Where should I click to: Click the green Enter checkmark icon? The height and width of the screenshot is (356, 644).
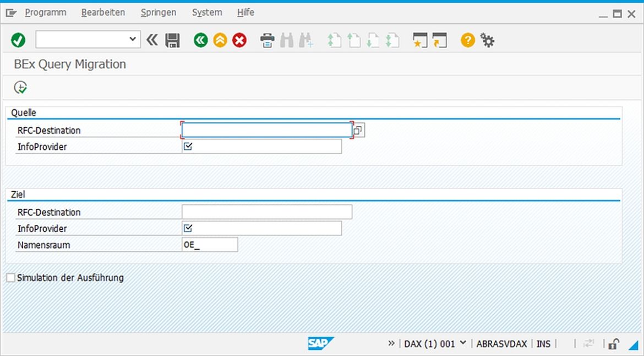pos(18,40)
